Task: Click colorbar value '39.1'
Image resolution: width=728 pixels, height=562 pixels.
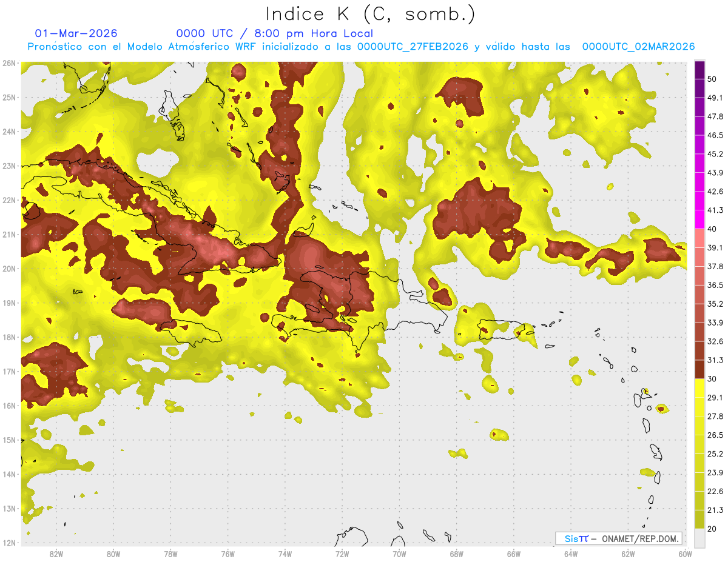Action: (x=715, y=248)
